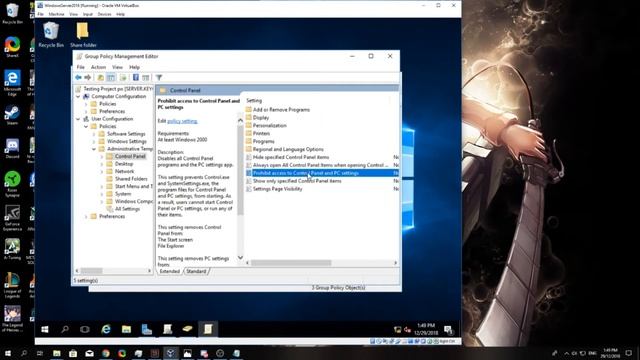Open the guest VM Start button
640x360 pixels.
click(45, 329)
